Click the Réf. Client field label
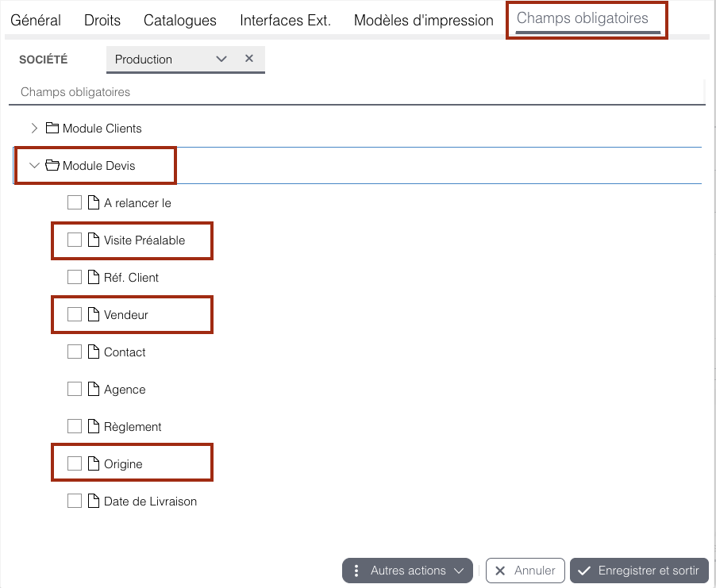716x588 pixels. click(x=131, y=278)
